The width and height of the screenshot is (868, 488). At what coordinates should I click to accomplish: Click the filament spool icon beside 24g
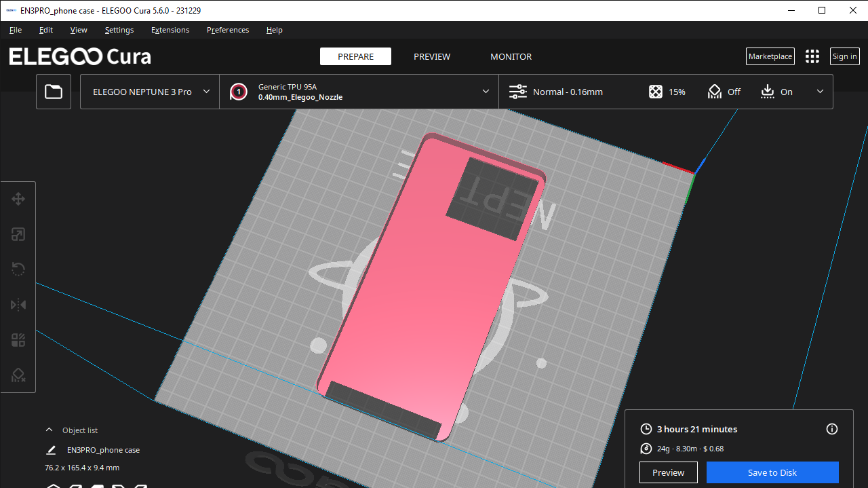[x=646, y=449]
